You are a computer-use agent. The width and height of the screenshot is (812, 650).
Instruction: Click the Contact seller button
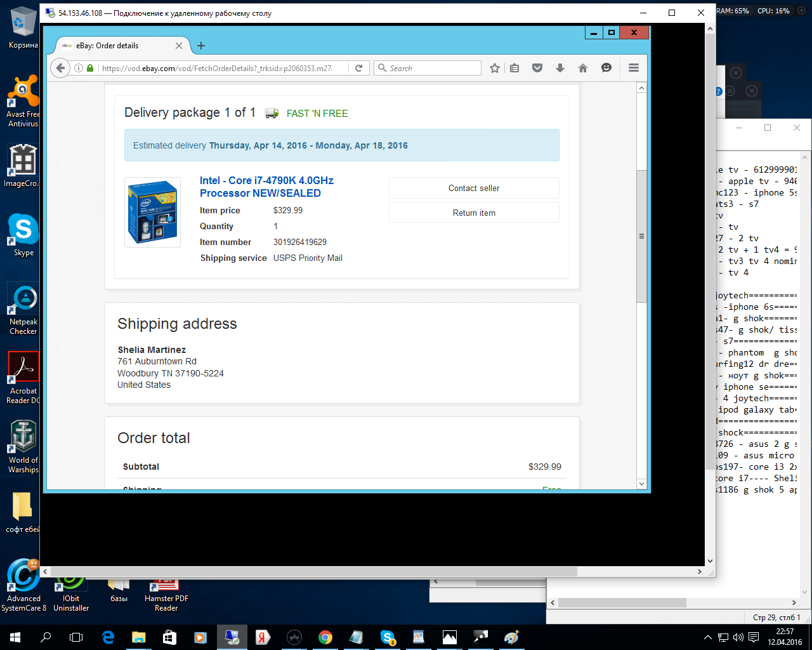474,188
